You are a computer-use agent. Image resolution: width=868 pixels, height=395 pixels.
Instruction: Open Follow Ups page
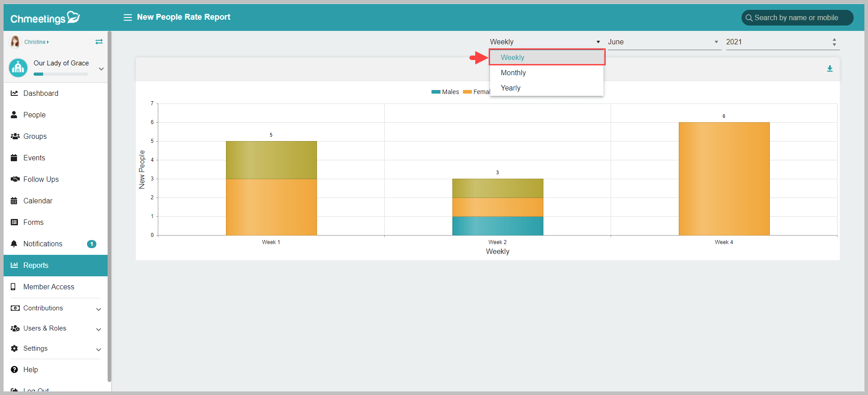click(41, 179)
